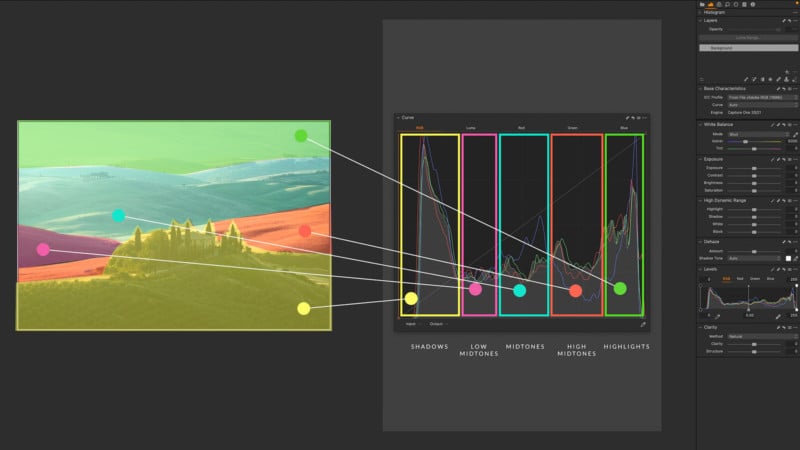Click the Curve panel eyedropper picker
This screenshot has width=800, height=450.
coord(642,324)
